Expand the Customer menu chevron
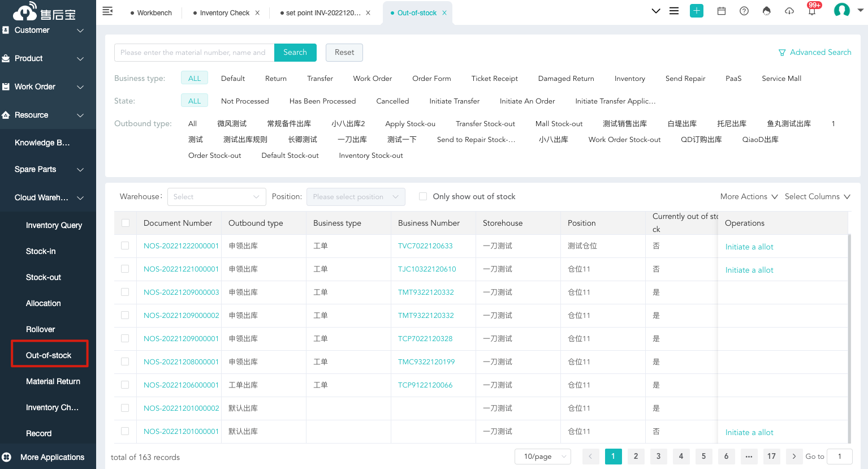868x469 pixels. coord(80,31)
